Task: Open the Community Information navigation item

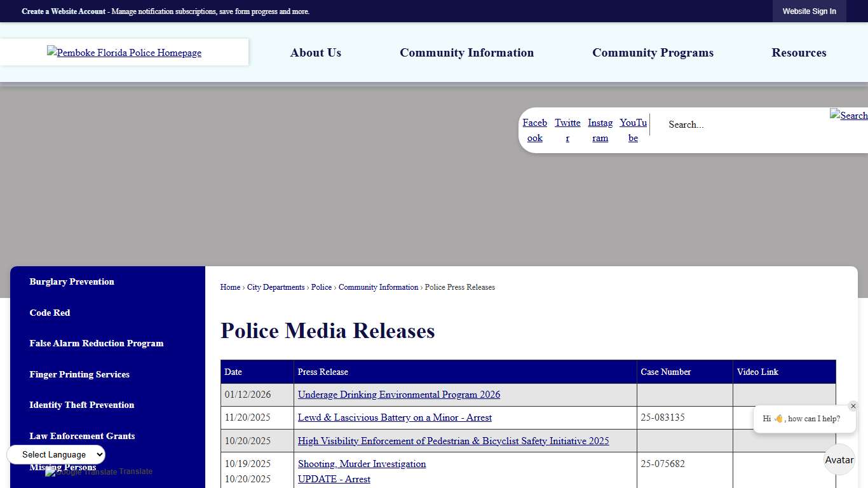Action: 466,53
